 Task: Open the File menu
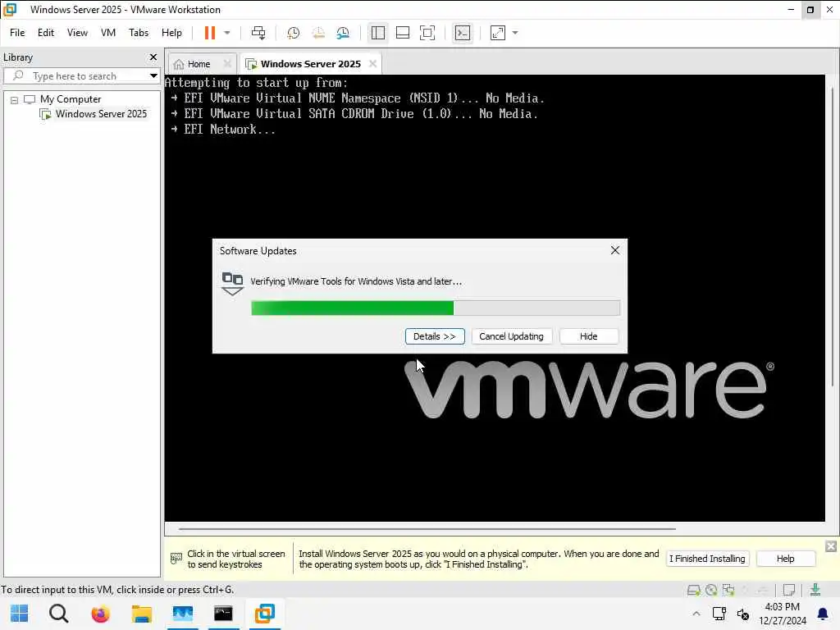17,33
